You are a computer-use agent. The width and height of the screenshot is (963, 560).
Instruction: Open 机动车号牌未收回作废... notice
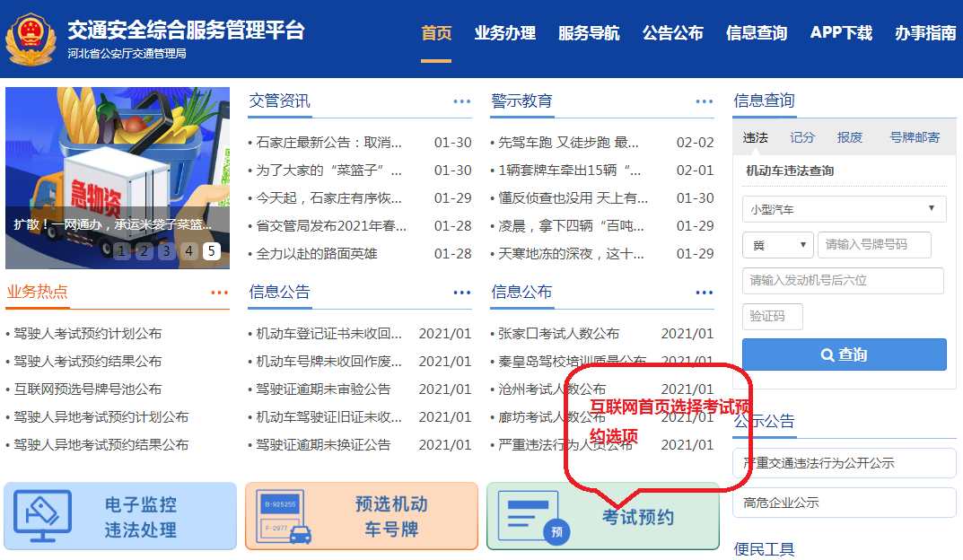point(328,361)
